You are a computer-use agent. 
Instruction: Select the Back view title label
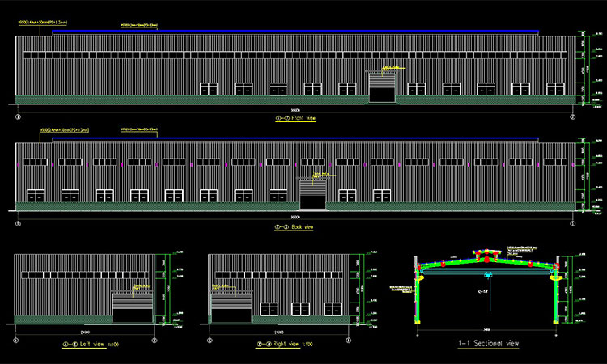pos(295,227)
